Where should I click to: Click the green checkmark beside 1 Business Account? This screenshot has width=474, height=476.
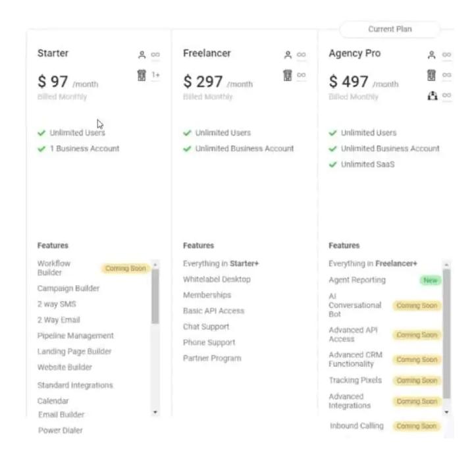pos(41,149)
